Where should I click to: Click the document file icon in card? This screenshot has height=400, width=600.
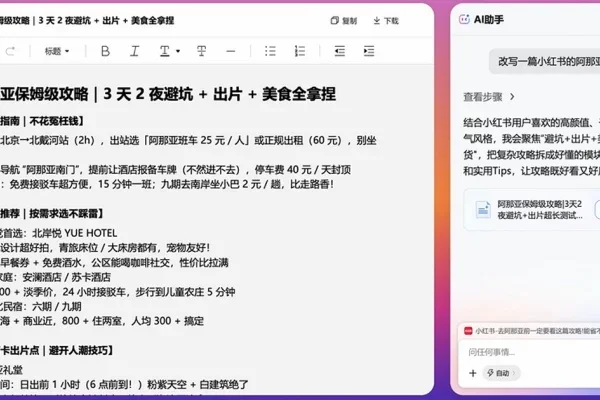[x=483, y=209]
